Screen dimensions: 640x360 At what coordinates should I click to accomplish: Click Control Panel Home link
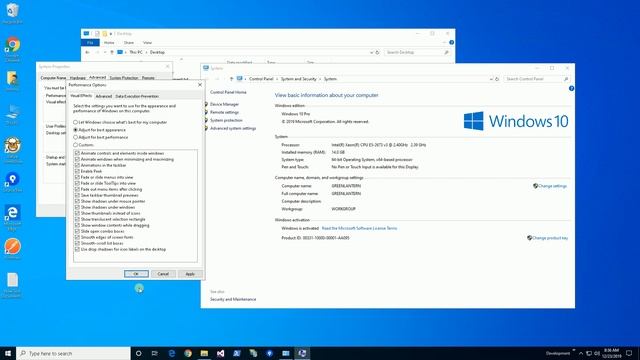228,92
